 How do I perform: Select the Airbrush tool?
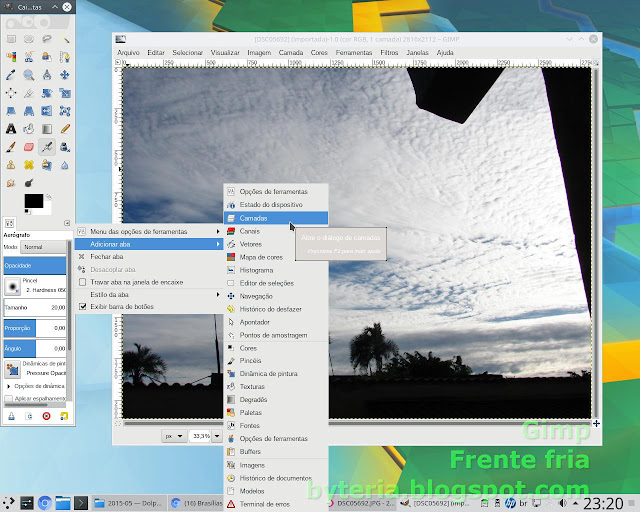coord(47,147)
